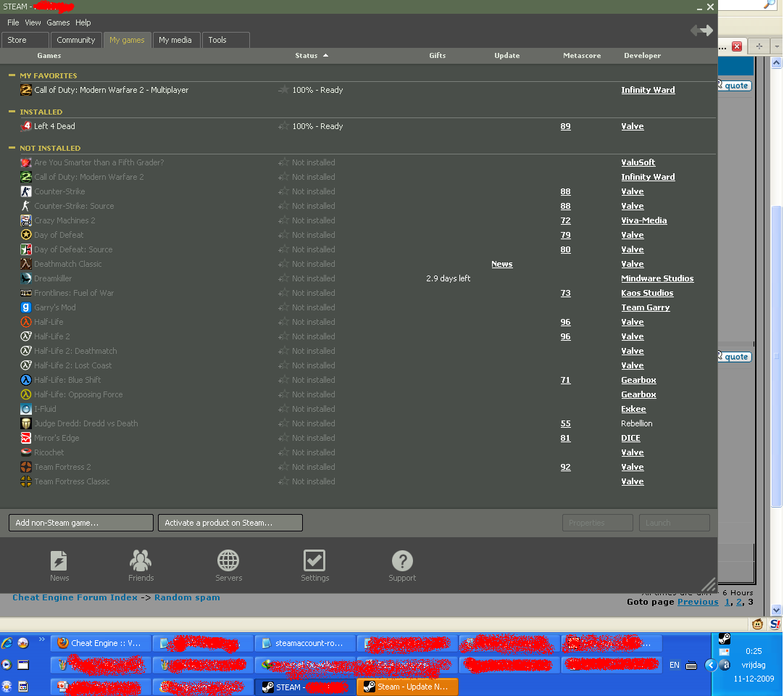Sort by the Developer column header
The image size is (784, 696).
coord(643,56)
